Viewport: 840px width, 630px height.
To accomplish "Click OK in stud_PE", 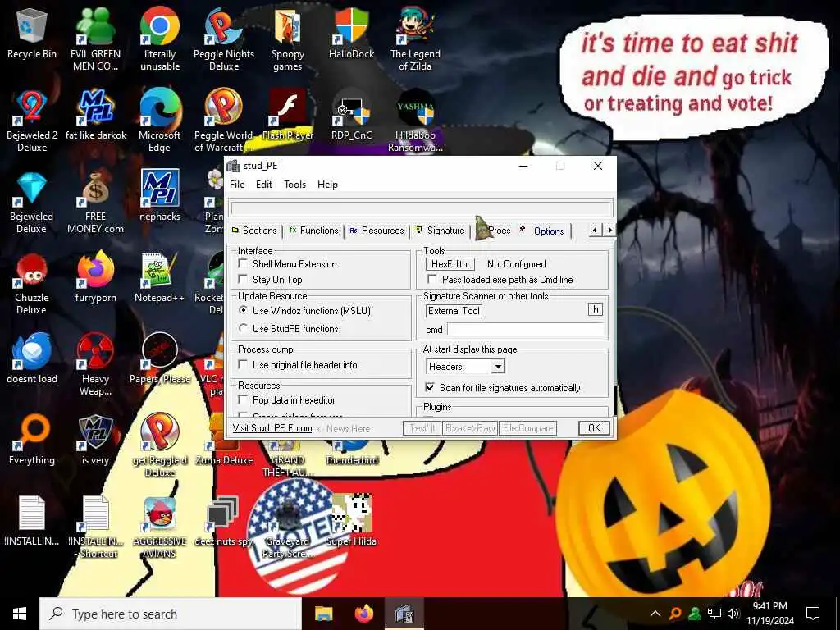I will click(x=594, y=428).
